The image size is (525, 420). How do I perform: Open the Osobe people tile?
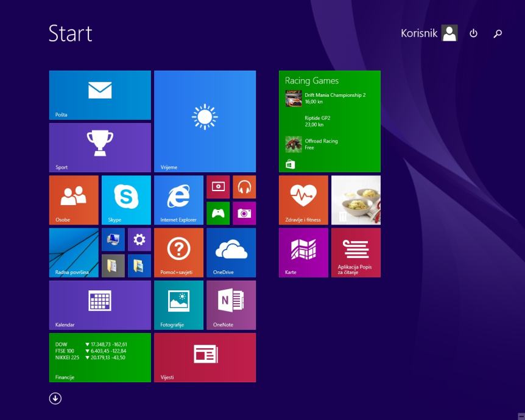tap(74, 200)
